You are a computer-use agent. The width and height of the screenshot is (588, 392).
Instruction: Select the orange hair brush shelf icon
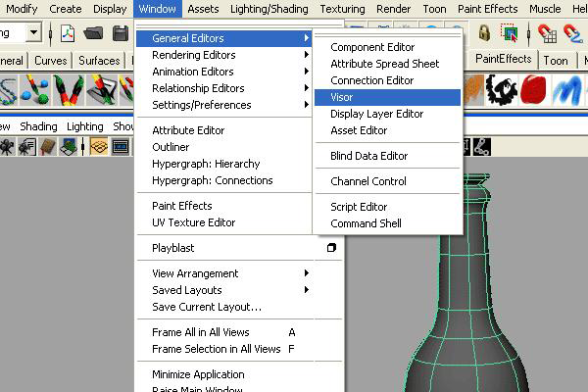click(474, 89)
